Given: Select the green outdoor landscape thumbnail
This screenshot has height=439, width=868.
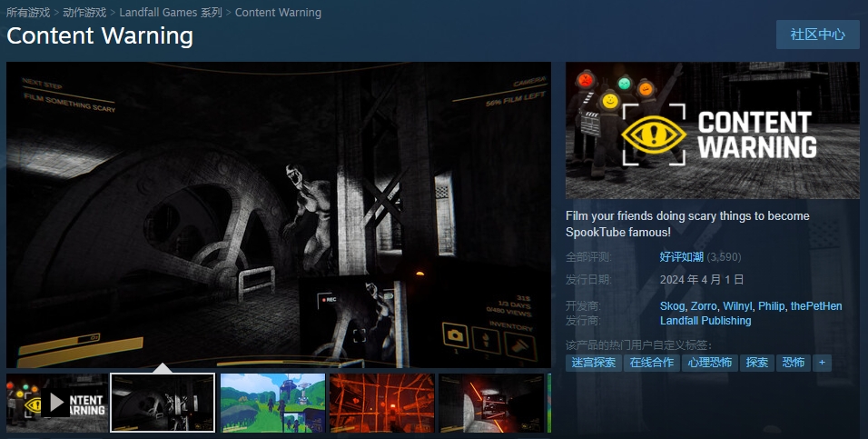Looking at the screenshot, I should pyautogui.click(x=272, y=403).
